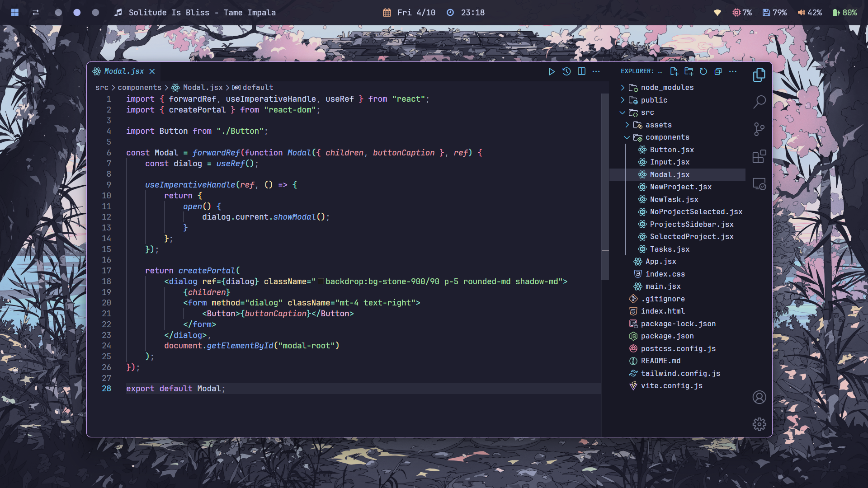Click the stone-900 color swatch on line 18

click(x=321, y=282)
